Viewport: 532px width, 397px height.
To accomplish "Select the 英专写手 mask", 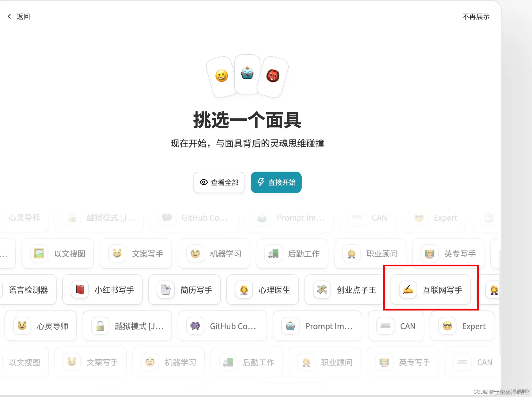I will click(x=448, y=254).
